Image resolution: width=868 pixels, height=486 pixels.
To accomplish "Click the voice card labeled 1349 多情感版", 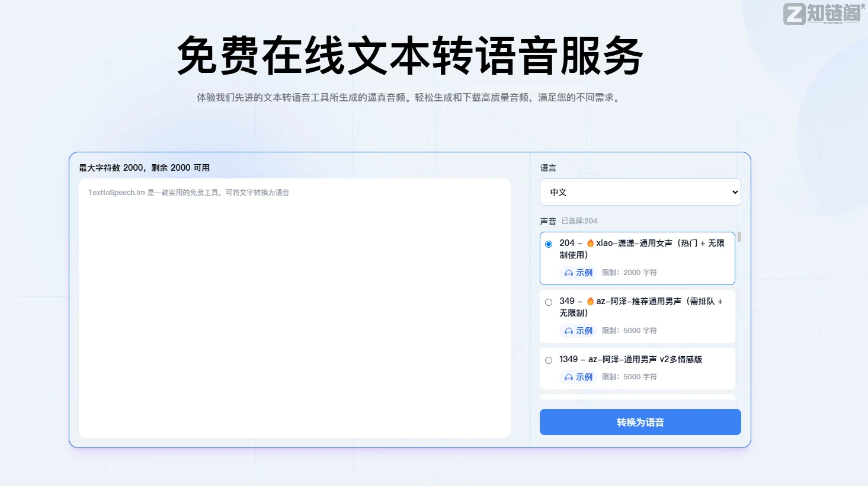I will 637,368.
